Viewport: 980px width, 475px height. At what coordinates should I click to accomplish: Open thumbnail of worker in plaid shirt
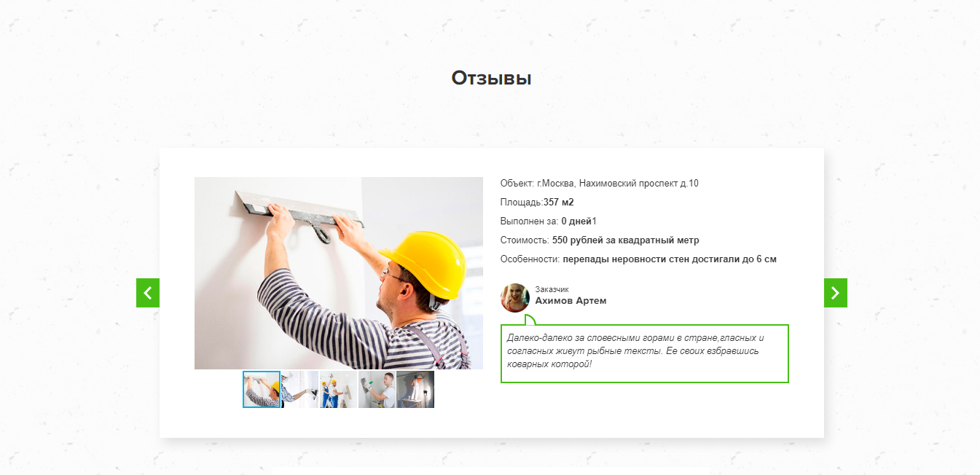(x=300, y=389)
